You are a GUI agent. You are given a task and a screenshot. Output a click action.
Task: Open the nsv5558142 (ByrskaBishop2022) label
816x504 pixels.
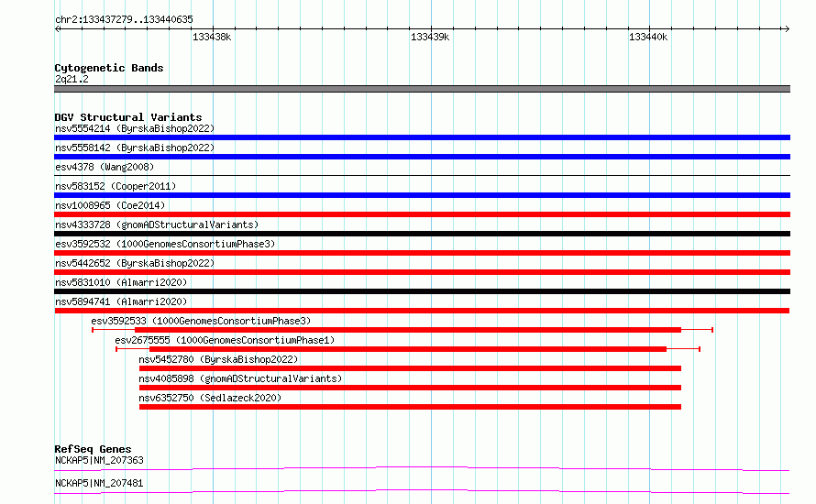135,148
